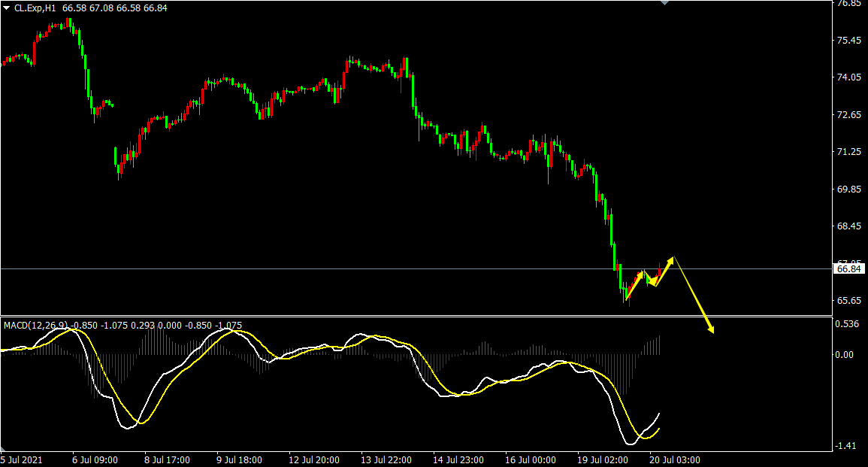Select the white 66.84 current price tag
The width and height of the screenshot is (868, 467).
click(x=848, y=268)
